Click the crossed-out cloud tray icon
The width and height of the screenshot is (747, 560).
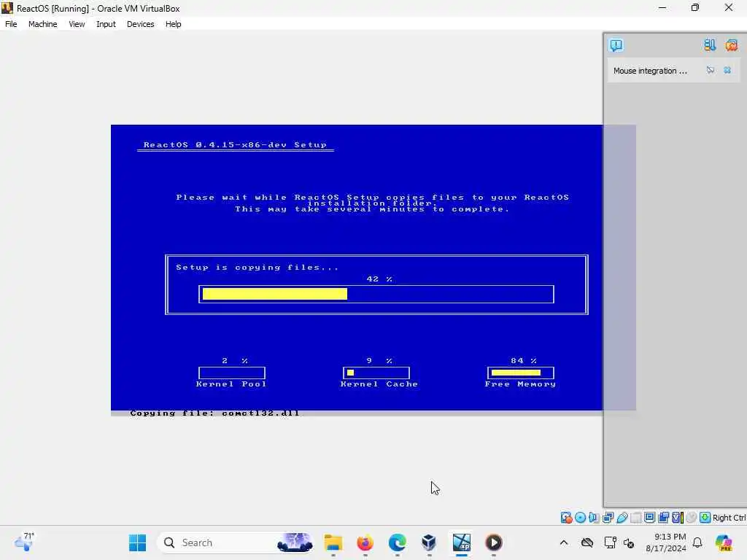pos(587,542)
